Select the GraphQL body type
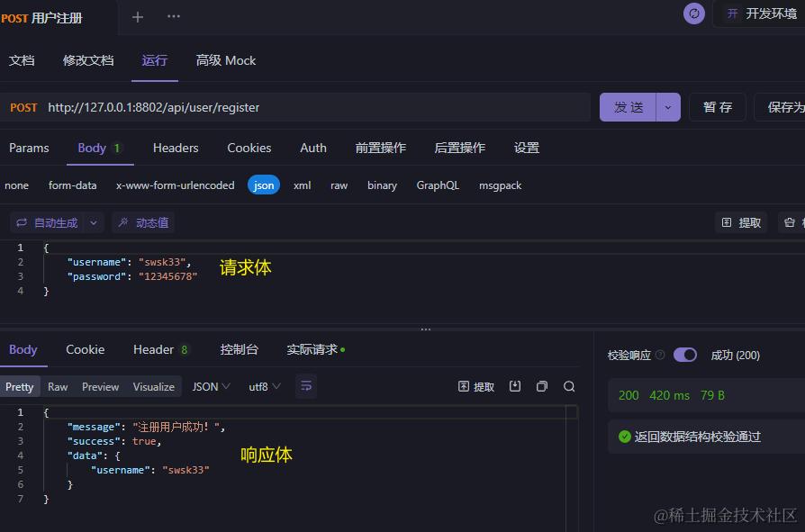Image resolution: width=805 pixels, height=532 pixels. click(x=438, y=185)
